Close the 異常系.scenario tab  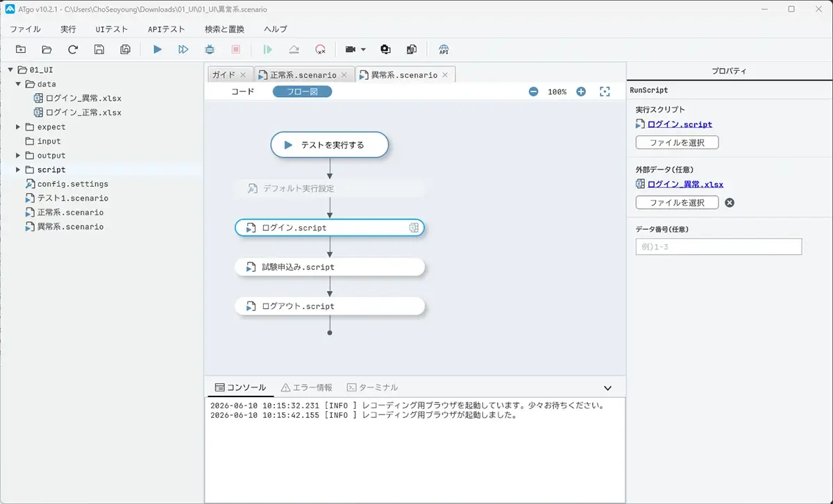445,75
